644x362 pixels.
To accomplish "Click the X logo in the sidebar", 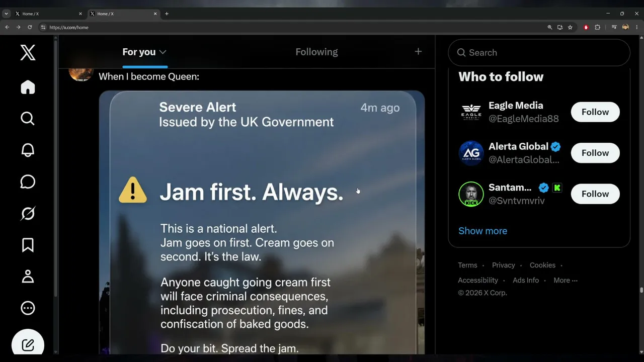I will pyautogui.click(x=28, y=52).
